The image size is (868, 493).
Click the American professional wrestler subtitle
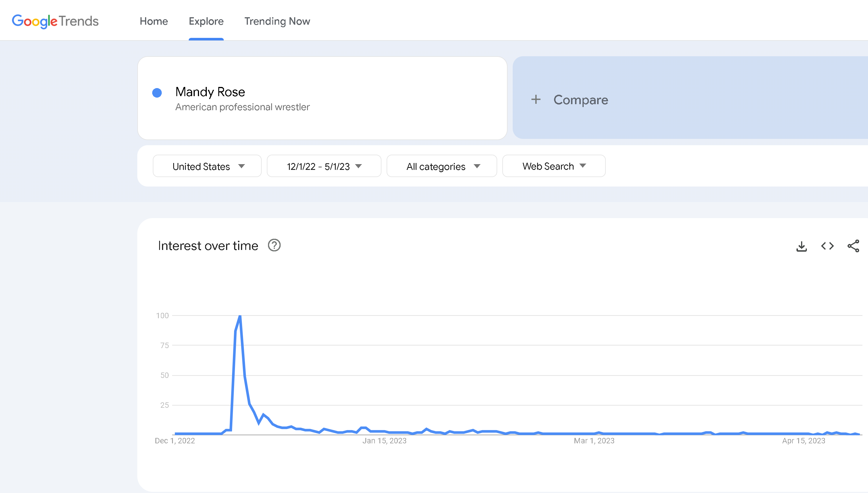pos(242,107)
